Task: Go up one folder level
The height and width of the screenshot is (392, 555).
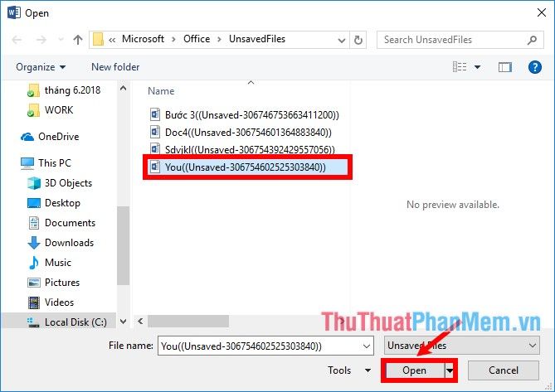Action: coord(77,40)
